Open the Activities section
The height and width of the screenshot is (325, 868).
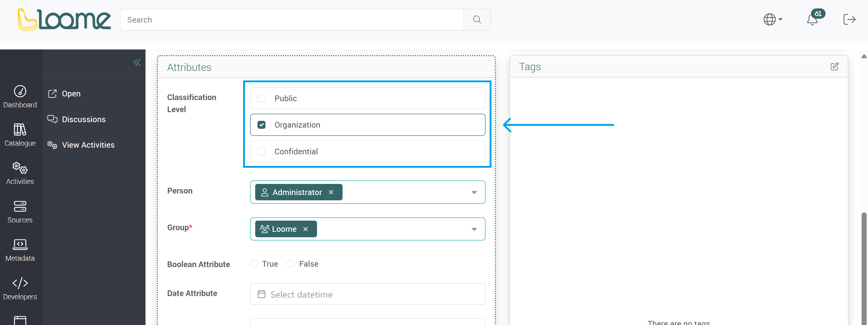[20, 173]
